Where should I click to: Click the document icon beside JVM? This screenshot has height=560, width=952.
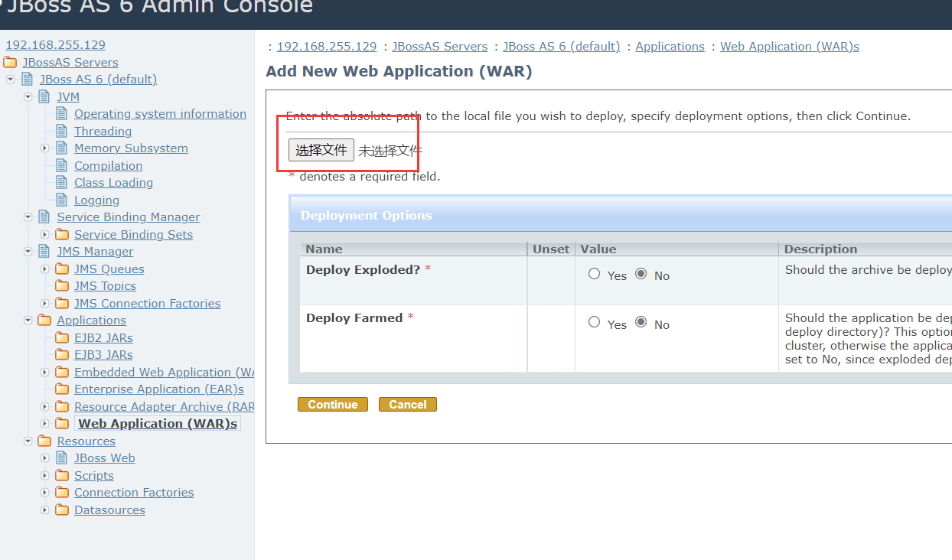click(44, 96)
